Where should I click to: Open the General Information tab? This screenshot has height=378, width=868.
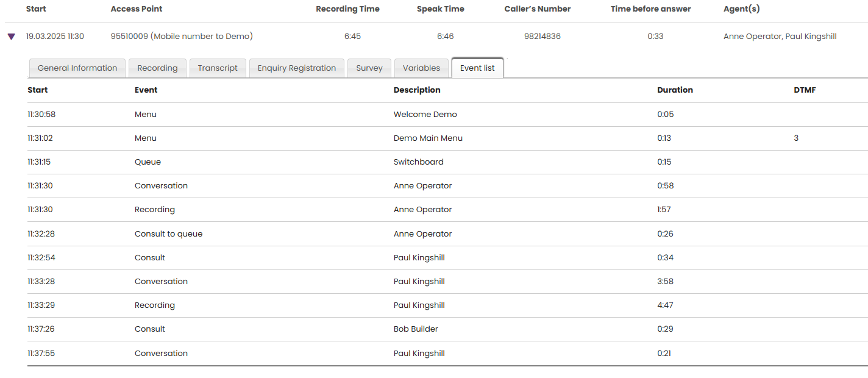pyautogui.click(x=77, y=68)
